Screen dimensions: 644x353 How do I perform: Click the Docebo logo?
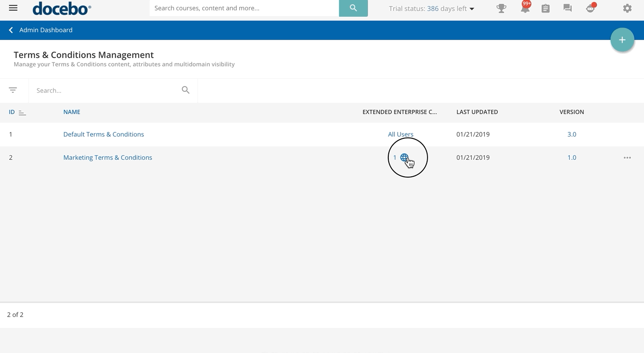coord(62,9)
